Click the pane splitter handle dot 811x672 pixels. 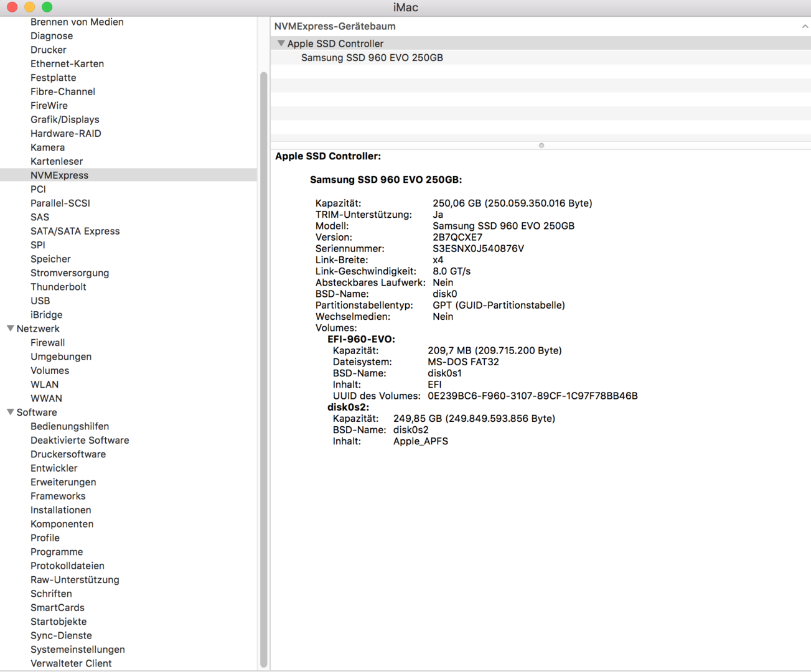(541, 146)
